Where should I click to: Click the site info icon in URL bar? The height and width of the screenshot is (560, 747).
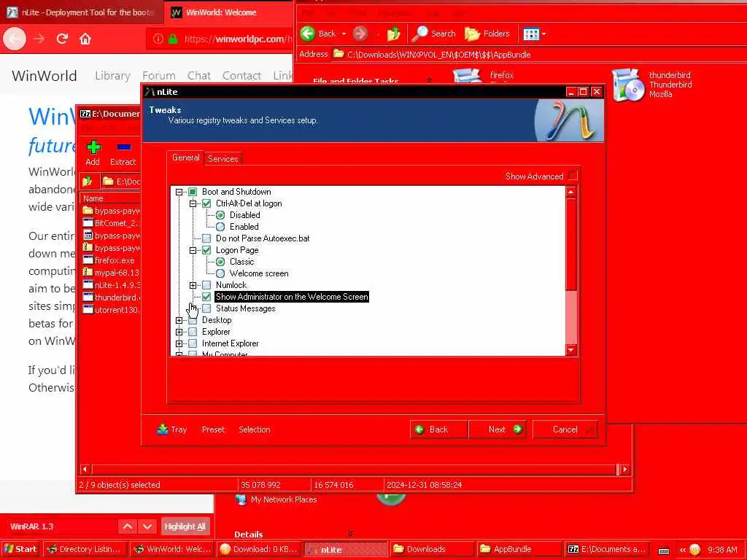[158, 39]
